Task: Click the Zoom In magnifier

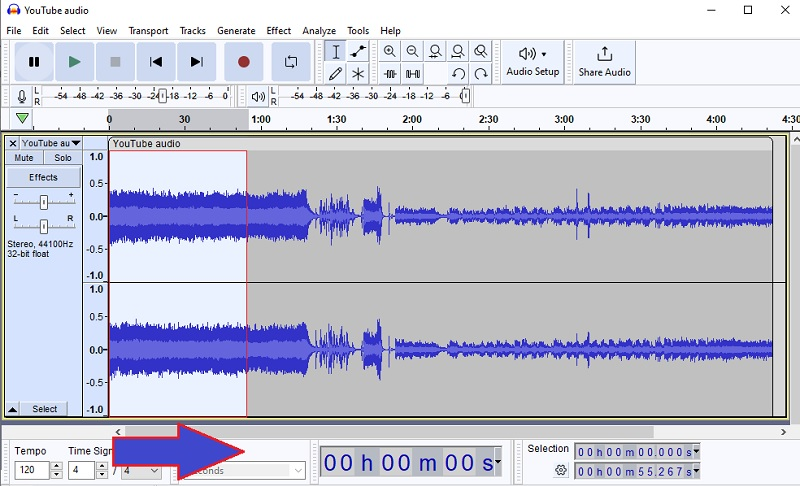Action: pyautogui.click(x=390, y=51)
